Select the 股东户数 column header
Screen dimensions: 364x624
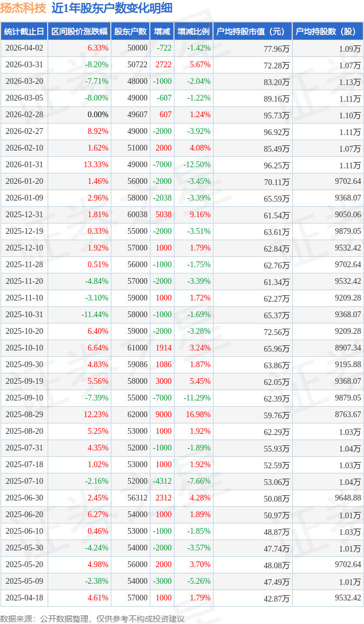130,32
